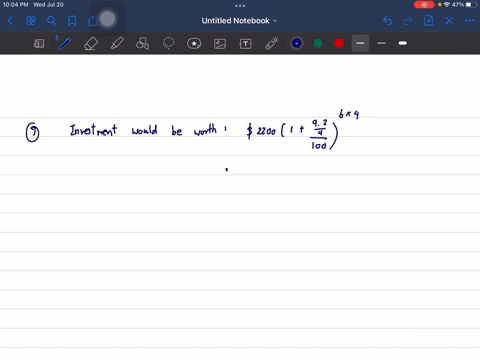480x360 pixels.
Task: Tap the circled question number
Action: click(x=32, y=132)
